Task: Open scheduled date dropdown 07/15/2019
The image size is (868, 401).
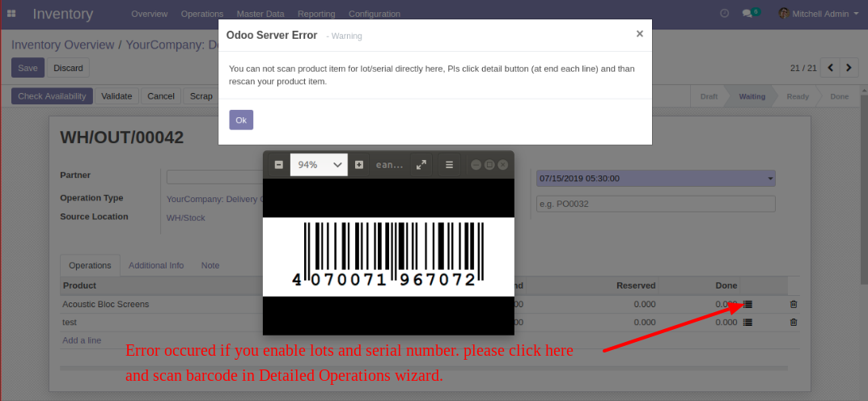Action: (x=655, y=178)
